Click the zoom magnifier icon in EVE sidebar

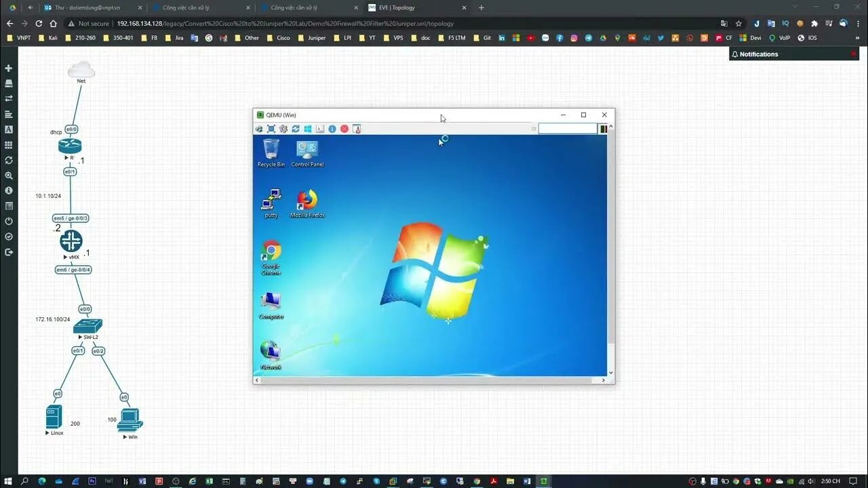pos(9,176)
